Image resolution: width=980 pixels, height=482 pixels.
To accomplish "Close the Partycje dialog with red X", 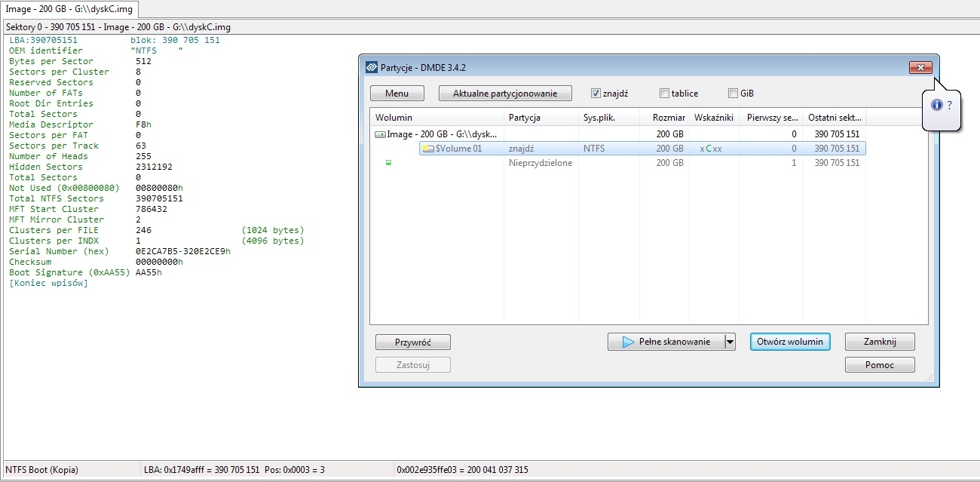I will pyautogui.click(x=920, y=67).
